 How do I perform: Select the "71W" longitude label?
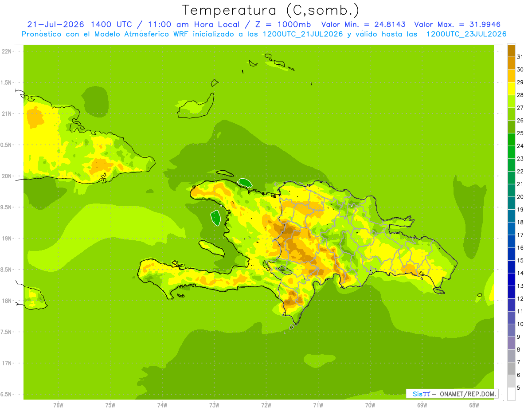(x=318, y=405)
